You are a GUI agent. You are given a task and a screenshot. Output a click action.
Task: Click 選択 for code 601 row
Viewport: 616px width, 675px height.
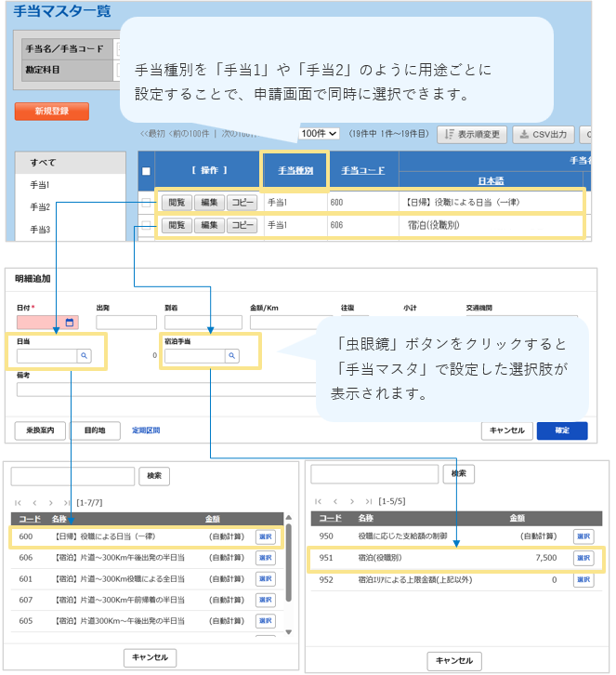(266, 579)
